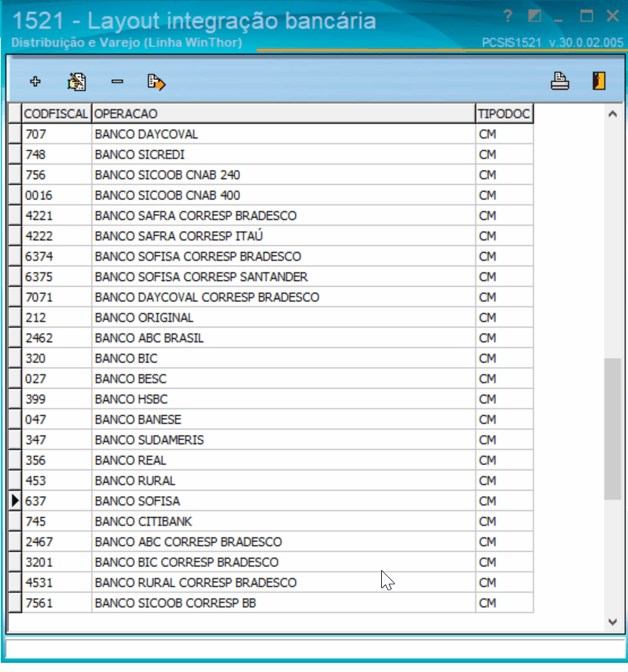Click the CODFISCAL cell 637
Viewport: 628px width, 672px height.
(x=57, y=501)
